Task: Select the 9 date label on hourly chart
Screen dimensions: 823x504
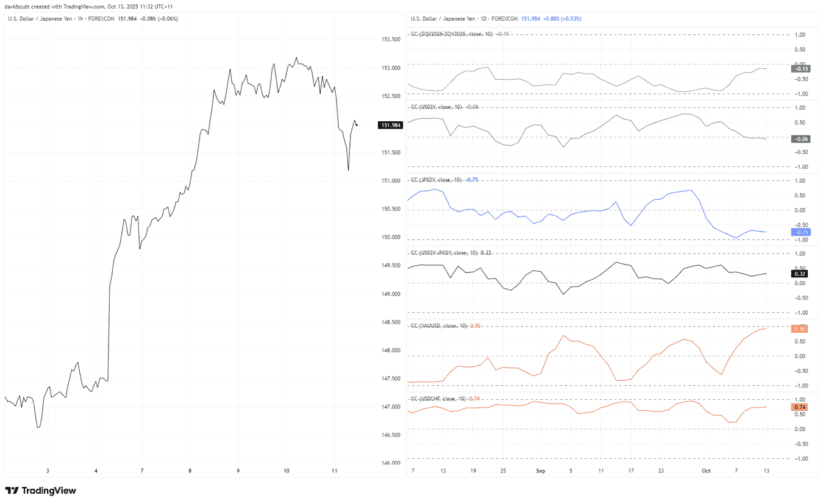Action: [x=238, y=471]
